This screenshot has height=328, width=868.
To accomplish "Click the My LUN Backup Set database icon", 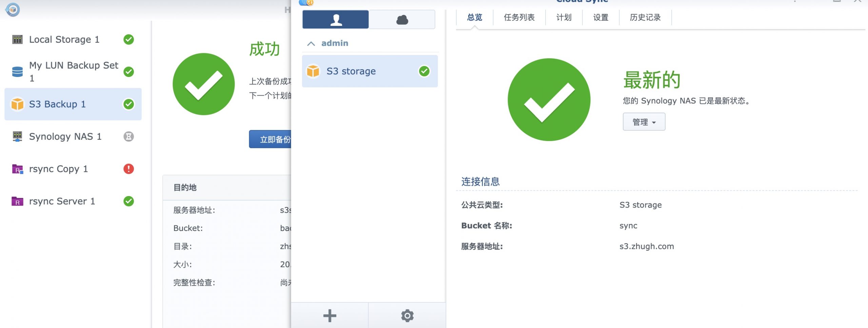I will [17, 72].
